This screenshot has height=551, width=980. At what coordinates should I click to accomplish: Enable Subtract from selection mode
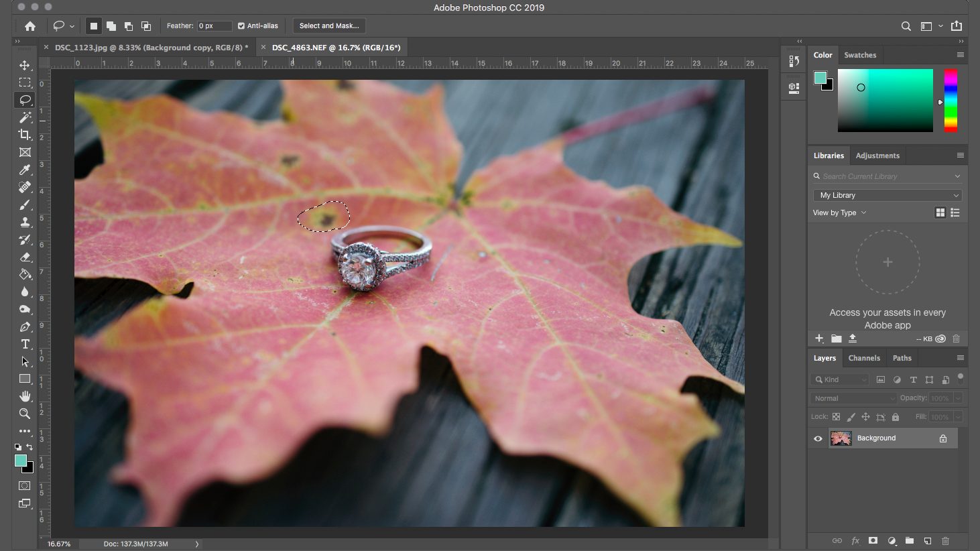129,26
